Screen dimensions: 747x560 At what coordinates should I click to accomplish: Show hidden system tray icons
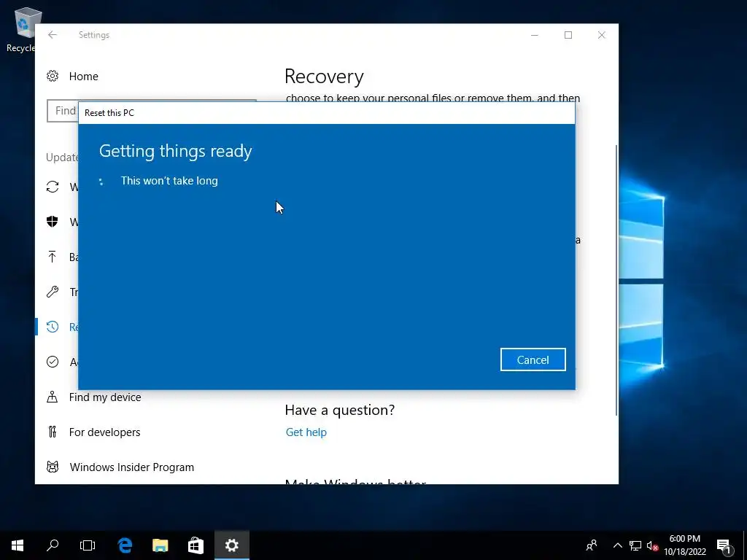(617, 545)
